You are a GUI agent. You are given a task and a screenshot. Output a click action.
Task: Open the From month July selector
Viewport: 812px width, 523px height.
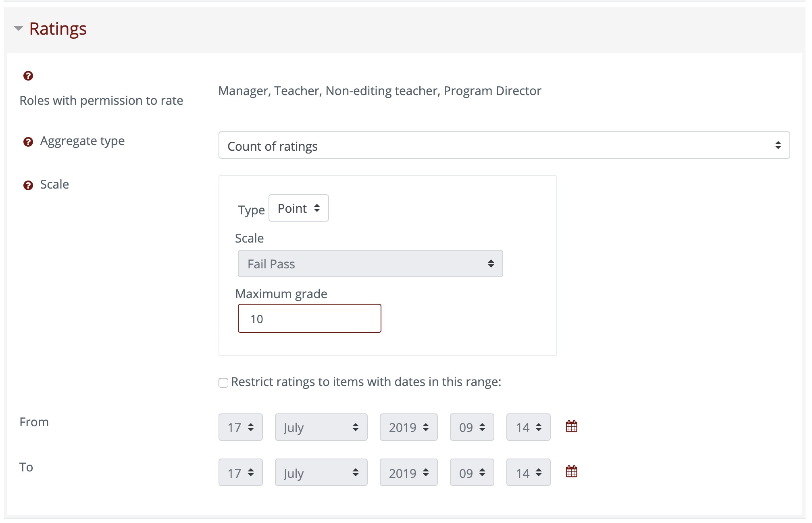tap(321, 427)
